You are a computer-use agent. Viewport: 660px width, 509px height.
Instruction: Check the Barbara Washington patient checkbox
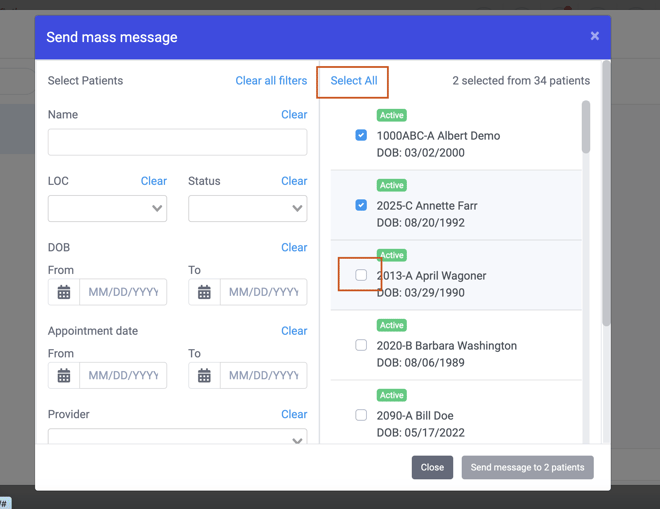(x=361, y=345)
